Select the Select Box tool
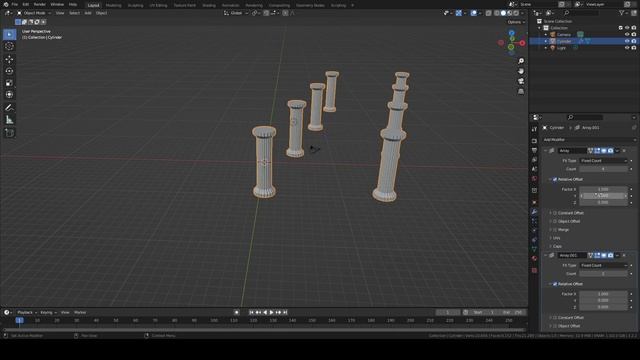 (x=9, y=34)
